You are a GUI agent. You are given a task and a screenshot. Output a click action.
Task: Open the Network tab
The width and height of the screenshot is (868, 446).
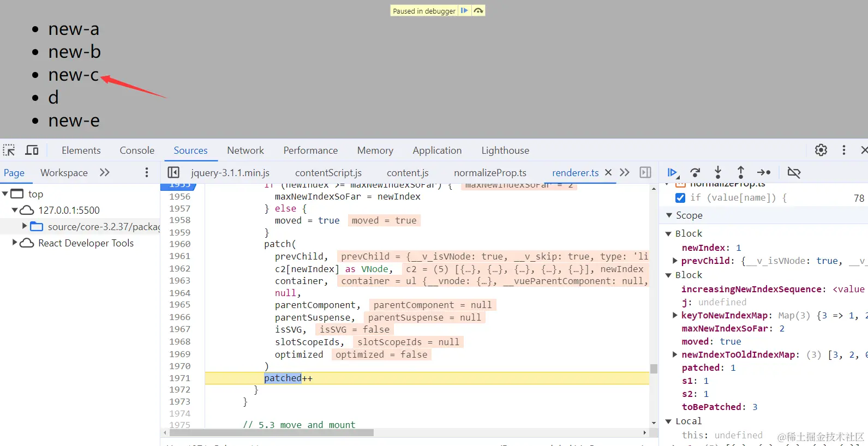(246, 150)
